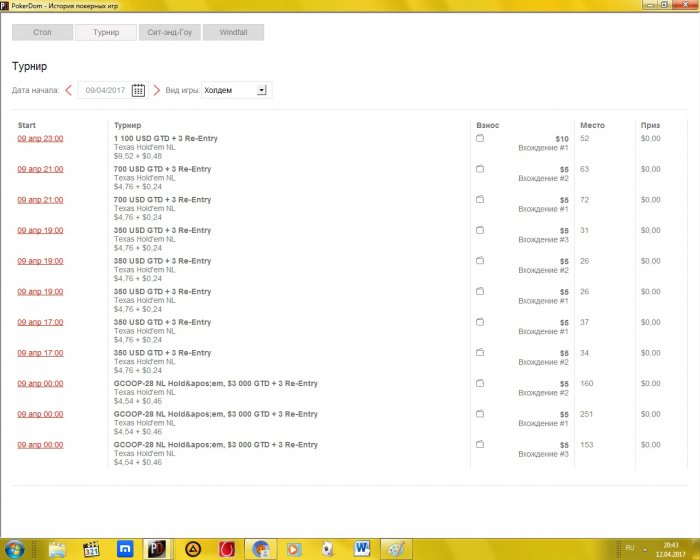The height and width of the screenshot is (560, 700).
Task: Open Paint from the taskbar
Action: [x=396, y=549]
